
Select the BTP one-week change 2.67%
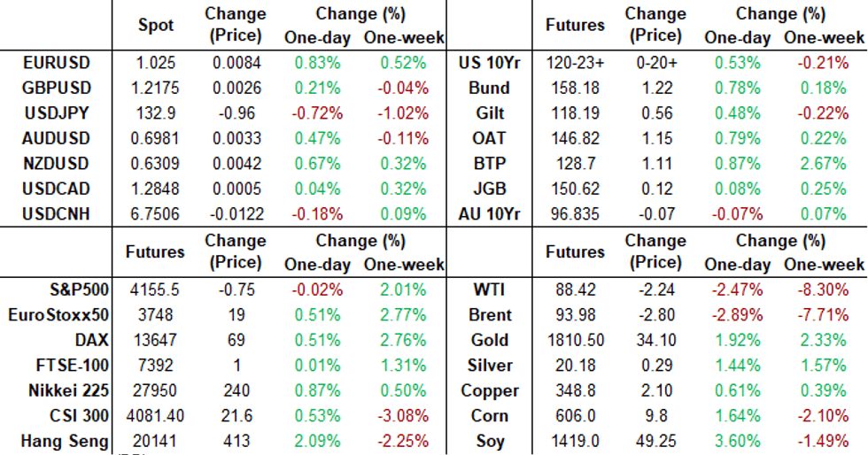(824, 164)
